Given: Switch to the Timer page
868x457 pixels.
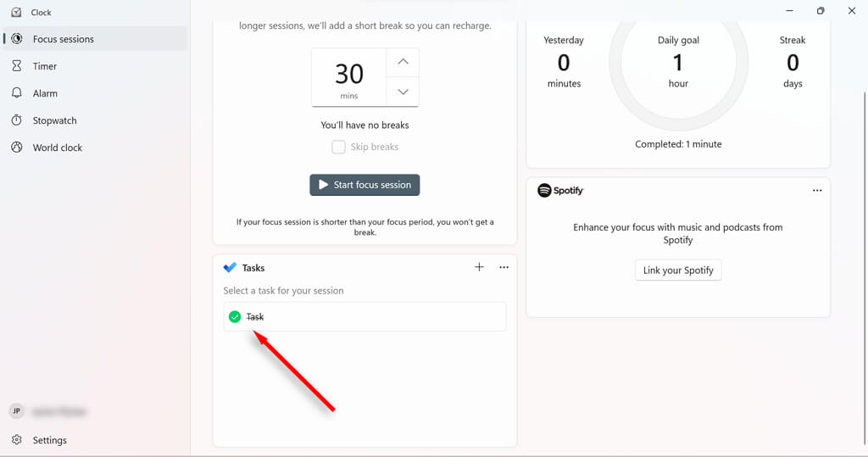Looking at the screenshot, I should tap(45, 66).
